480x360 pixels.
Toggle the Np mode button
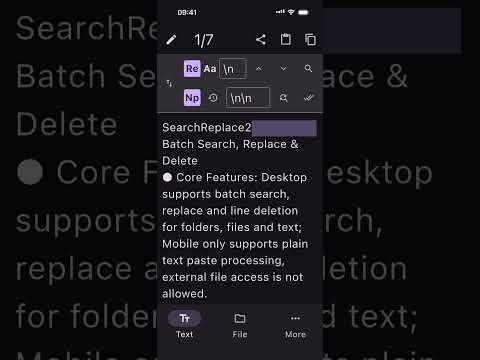coord(192,98)
